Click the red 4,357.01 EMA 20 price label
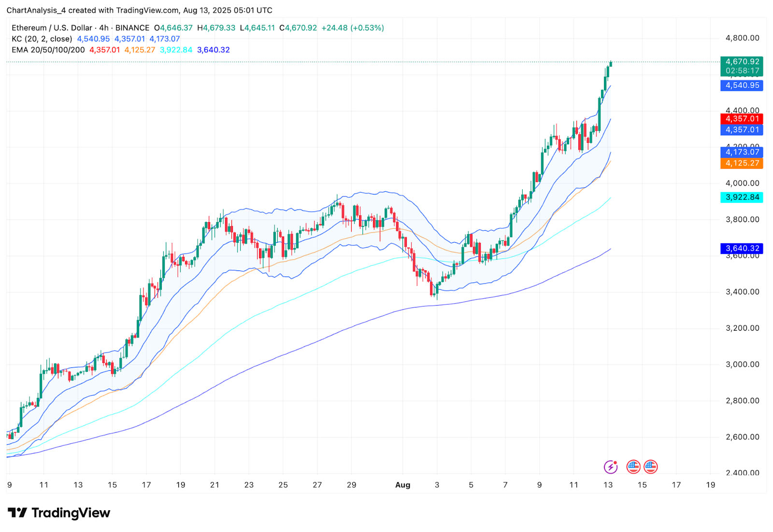The height and width of the screenshot is (532, 773). coord(741,118)
